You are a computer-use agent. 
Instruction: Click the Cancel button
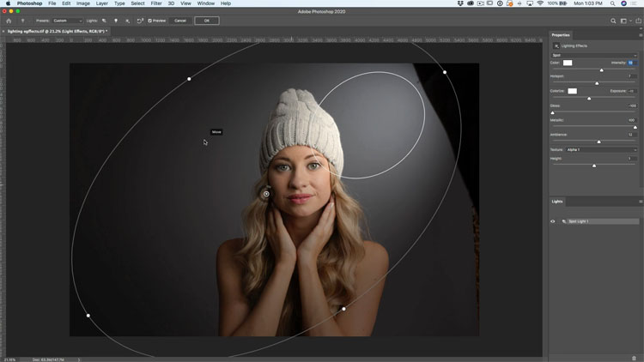point(180,21)
